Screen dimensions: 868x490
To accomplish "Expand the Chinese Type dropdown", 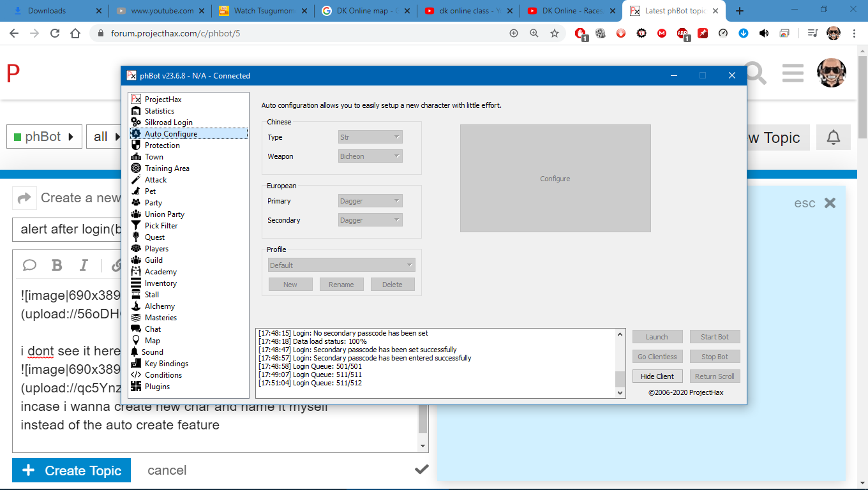I will pyautogui.click(x=370, y=137).
